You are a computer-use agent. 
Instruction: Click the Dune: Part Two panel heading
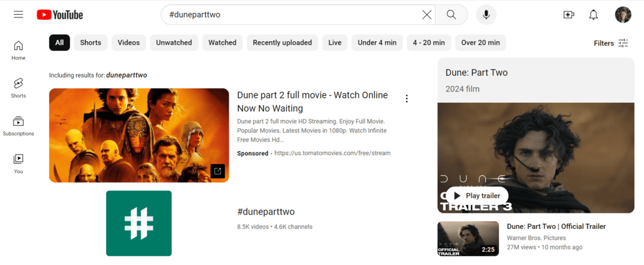click(477, 73)
